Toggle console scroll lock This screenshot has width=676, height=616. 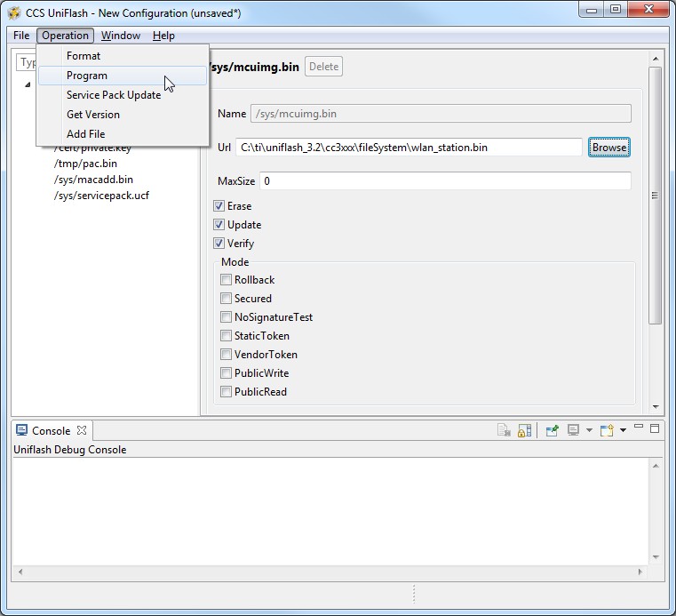pyautogui.click(x=524, y=430)
